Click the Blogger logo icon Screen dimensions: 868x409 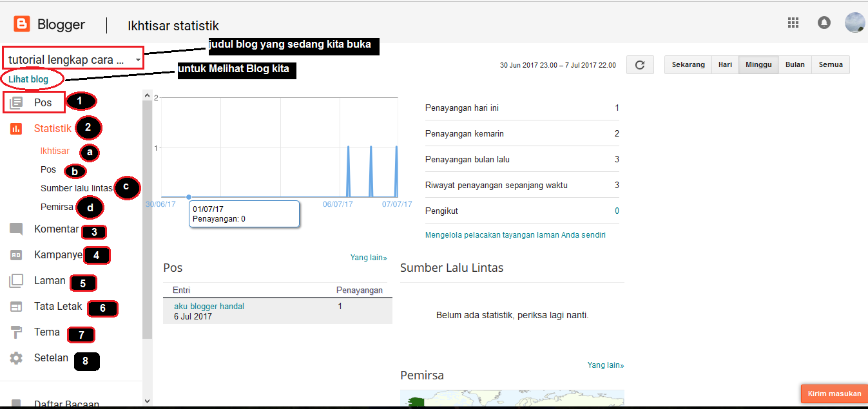coord(22,24)
